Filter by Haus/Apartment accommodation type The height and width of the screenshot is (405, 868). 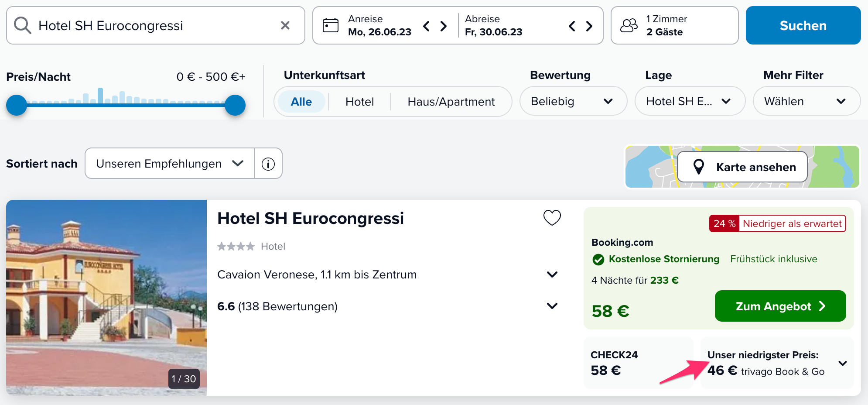(x=451, y=102)
